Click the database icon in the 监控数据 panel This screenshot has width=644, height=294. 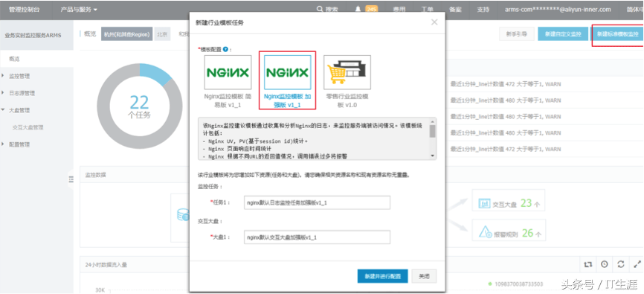(183, 215)
